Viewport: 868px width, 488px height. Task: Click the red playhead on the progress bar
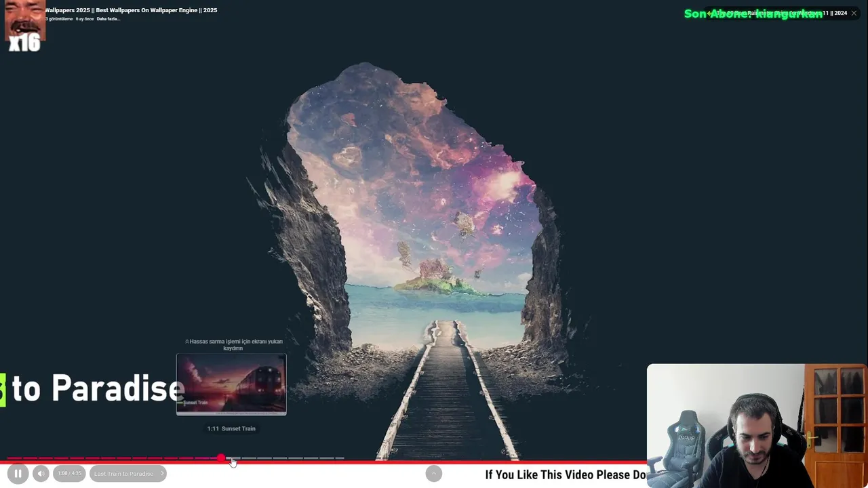pyautogui.click(x=221, y=459)
